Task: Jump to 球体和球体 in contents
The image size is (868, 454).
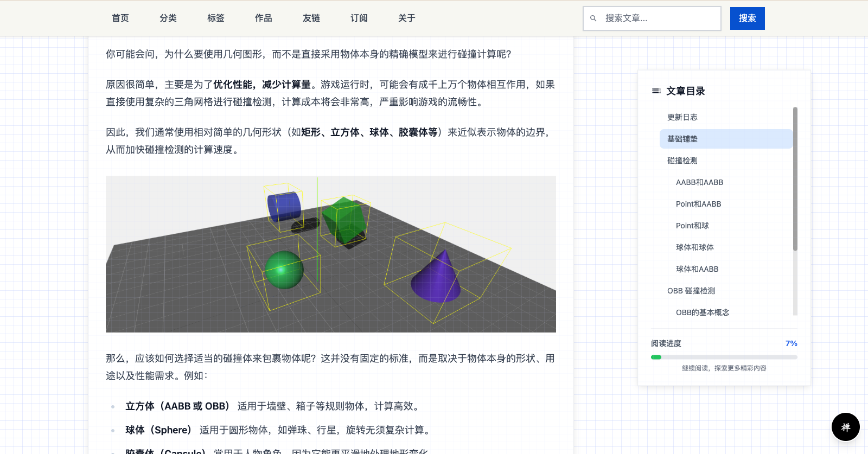Action: click(x=695, y=247)
